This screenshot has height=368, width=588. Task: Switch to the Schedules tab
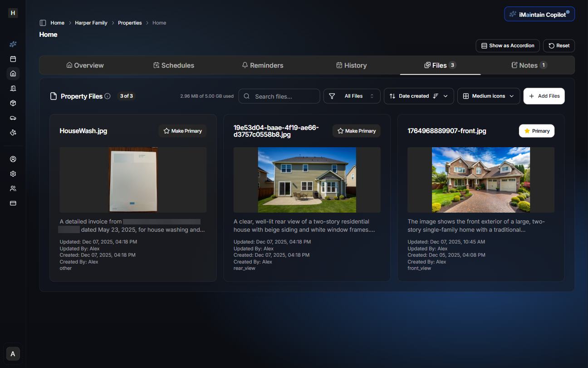click(174, 65)
